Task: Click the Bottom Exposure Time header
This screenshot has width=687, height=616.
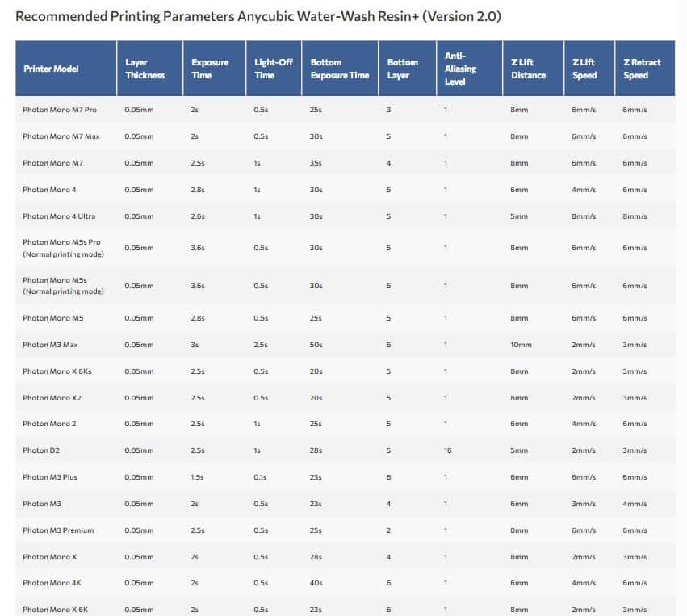Action: coord(339,69)
